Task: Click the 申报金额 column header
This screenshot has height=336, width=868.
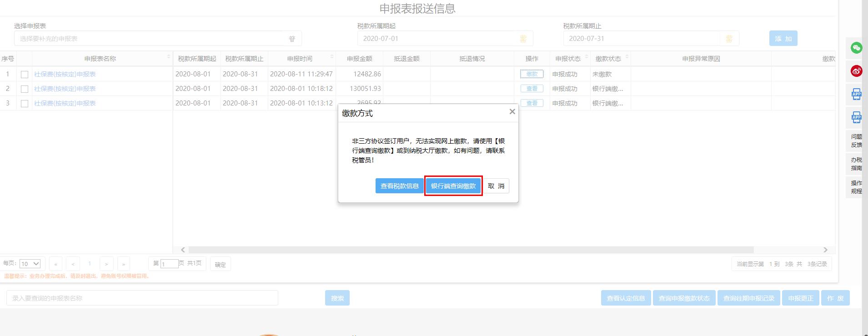Action: pos(359,59)
